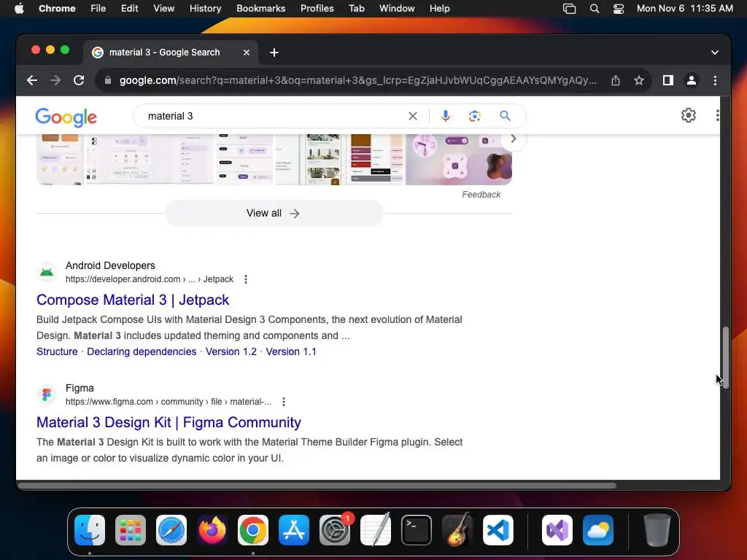This screenshot has width=747, height=560.
Task: Launch Visual Studio Code from the Dock
Action: coord(498,530)
